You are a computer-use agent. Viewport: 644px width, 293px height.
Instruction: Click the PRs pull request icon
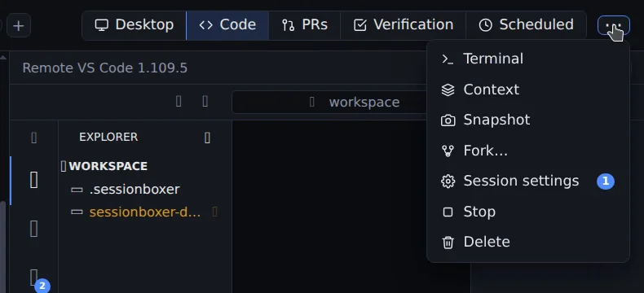coord(288,25)
